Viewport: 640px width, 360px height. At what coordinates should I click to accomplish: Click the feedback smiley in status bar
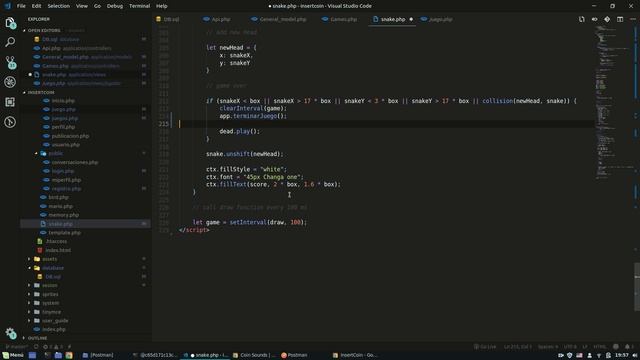616,347
